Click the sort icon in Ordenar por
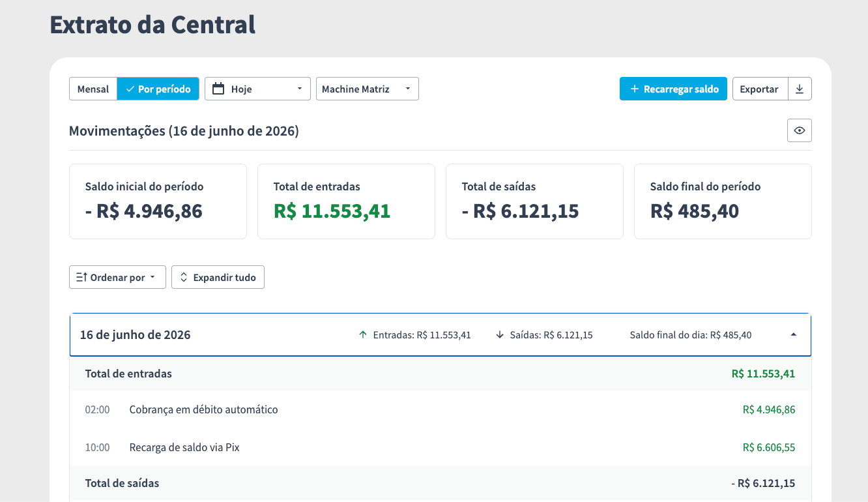 point(81,277)
